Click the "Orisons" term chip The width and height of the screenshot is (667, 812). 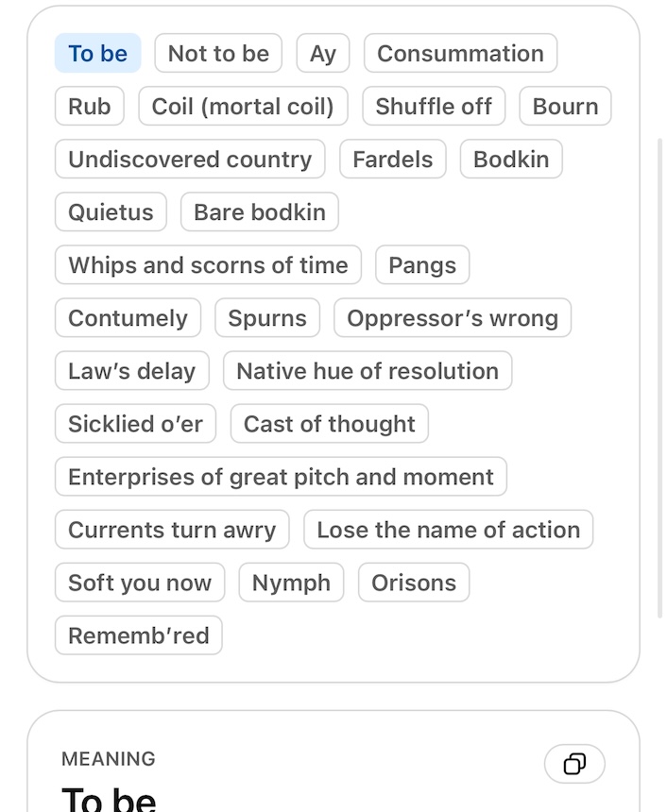pyautogui.click(x=414, y=583)
